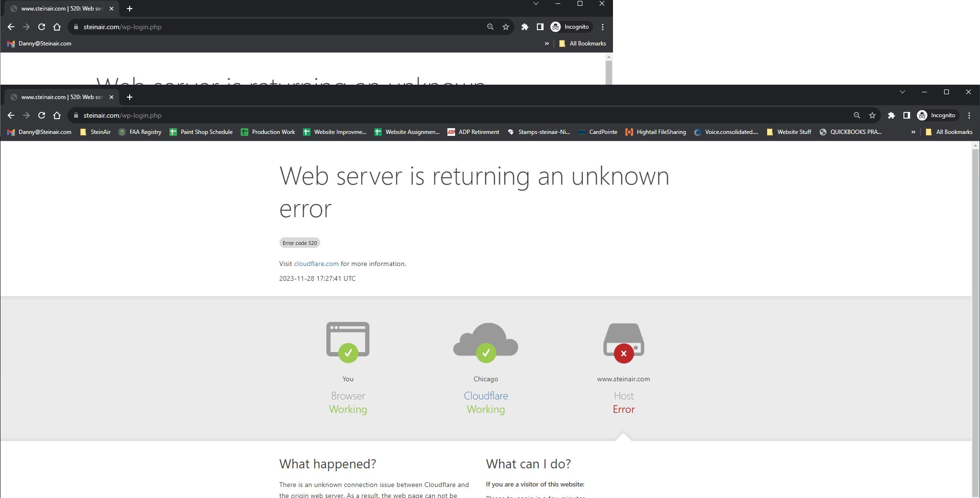Click zoom magnifier icon in rear window
Viewport: 980px width, 498px height.
(x=490, y=27)
